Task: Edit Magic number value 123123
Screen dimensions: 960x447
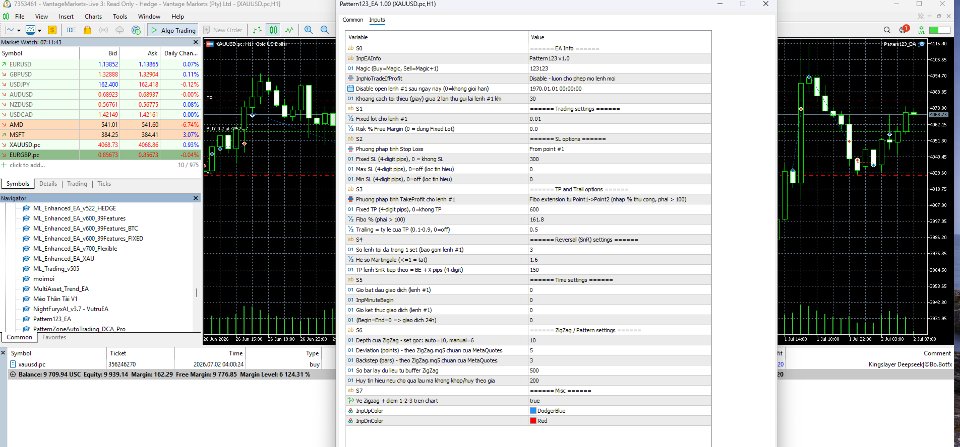Action: click(620, 69)
